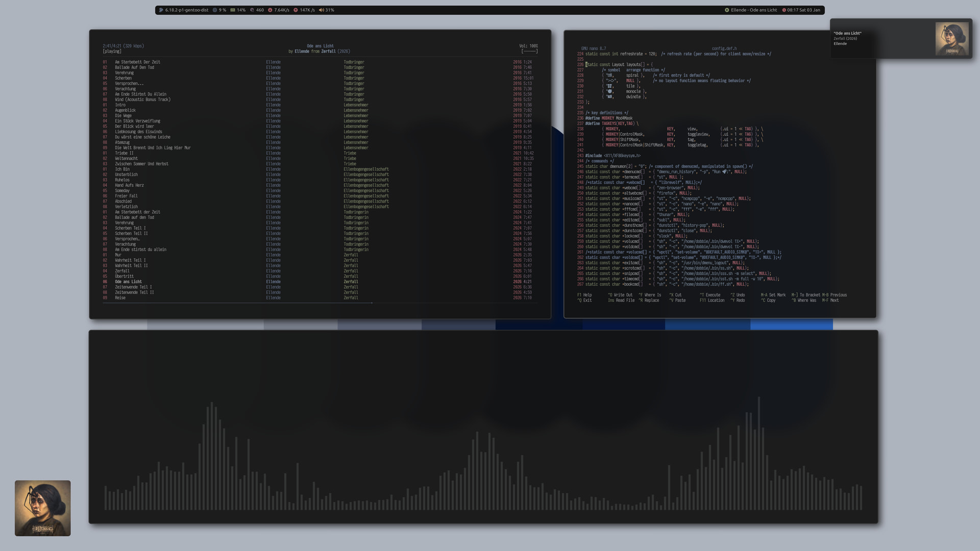Image resolution: width=980 pixels, height=551 pixels.
Task: Select track "Zeitenwende Teil I" in playlist
Action: coord(133,287)
